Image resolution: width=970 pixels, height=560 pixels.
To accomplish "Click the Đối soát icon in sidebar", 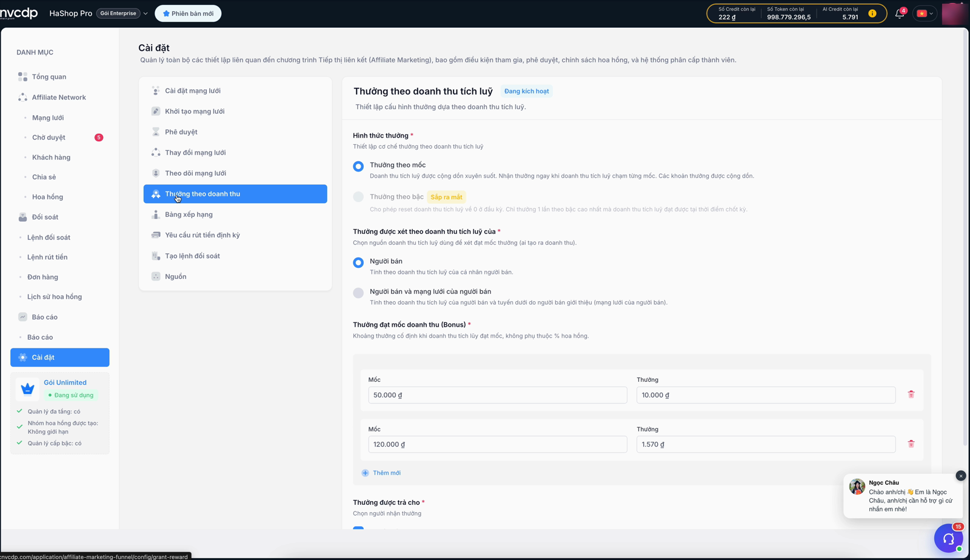I will click(22, 217).
